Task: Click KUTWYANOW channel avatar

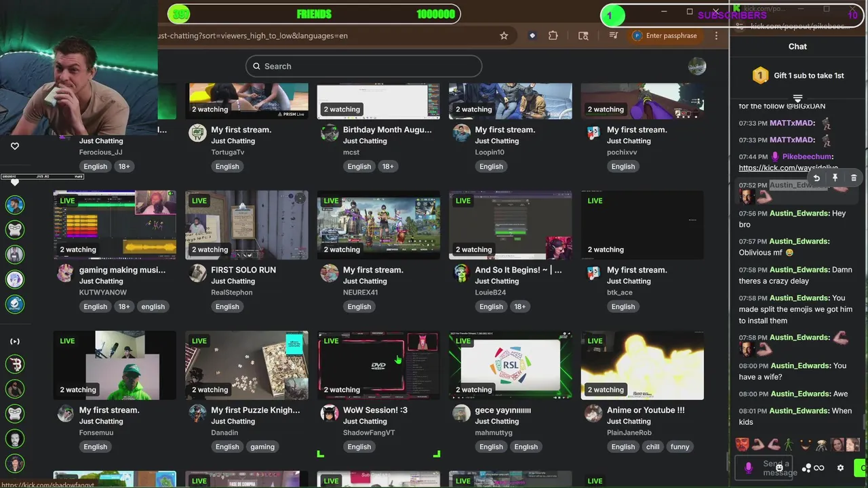Action: point(65,273)
